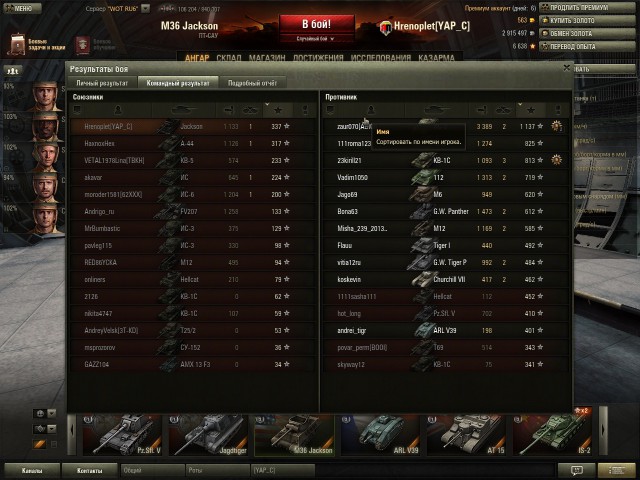Screen dimensions: 640x480
Task: Open the [YAP_C] clan chat tab
Action: point(283,471)
